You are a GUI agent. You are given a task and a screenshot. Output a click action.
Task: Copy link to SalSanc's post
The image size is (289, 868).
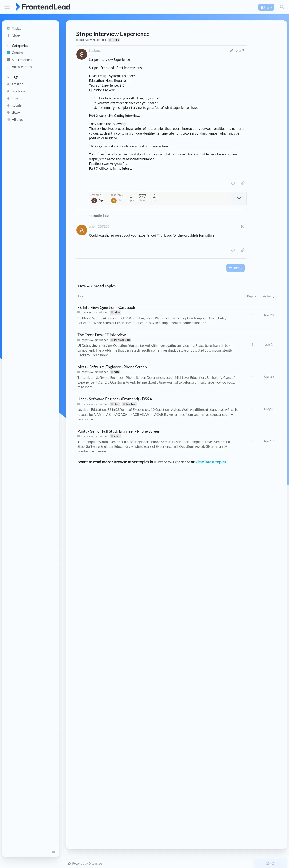click(x=243, y=183)
